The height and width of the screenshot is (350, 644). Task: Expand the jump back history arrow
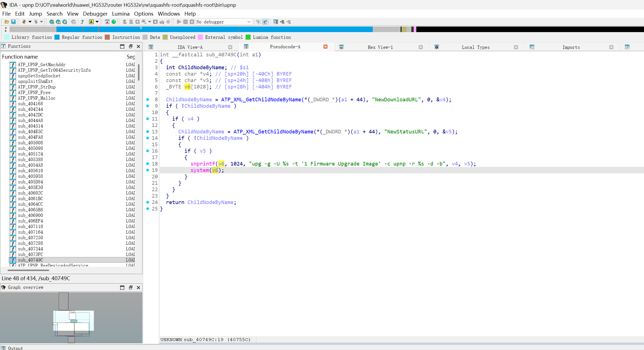pyautogui.click(x=30, y=22)
